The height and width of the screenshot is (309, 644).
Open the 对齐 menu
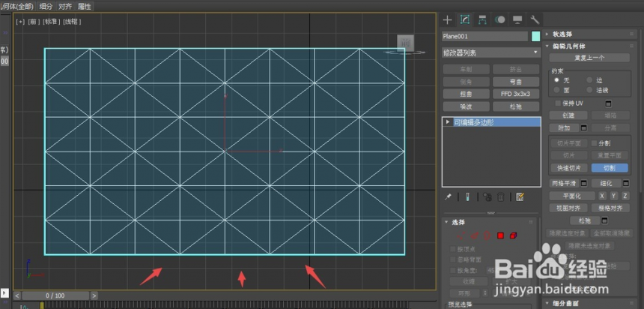click(x=65, y=6)
